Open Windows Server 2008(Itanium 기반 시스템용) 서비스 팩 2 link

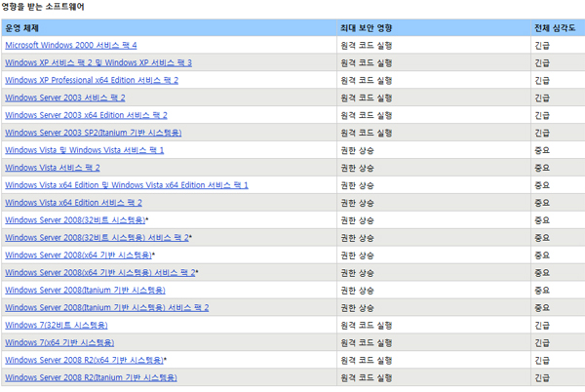pos(107,308)
